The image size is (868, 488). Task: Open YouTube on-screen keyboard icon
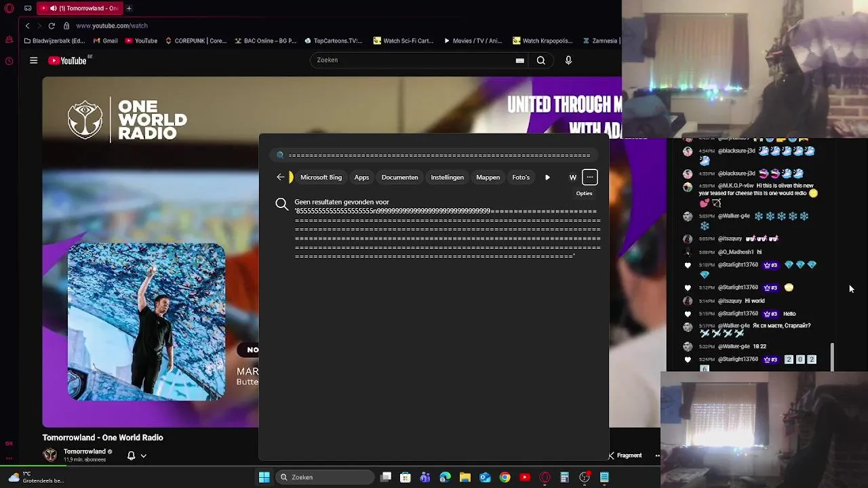point(519,60)
